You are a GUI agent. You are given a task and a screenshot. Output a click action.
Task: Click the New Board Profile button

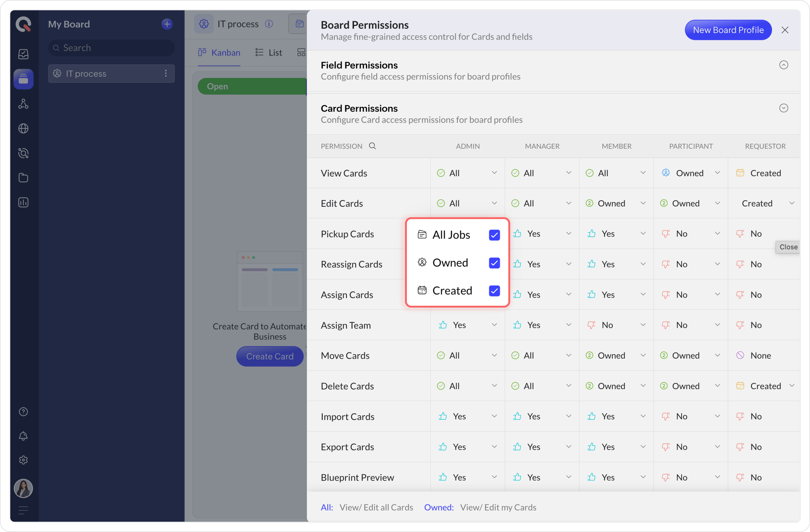click(x=728, y=30)
